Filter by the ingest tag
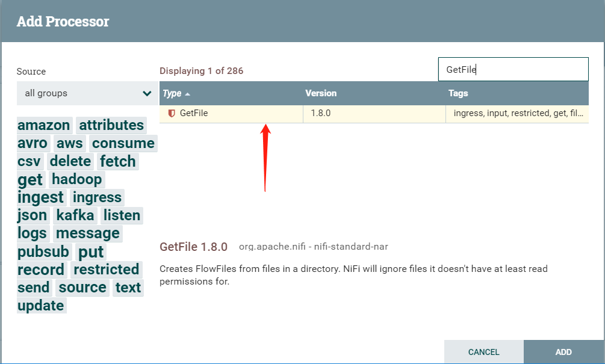 coord(40,197)
